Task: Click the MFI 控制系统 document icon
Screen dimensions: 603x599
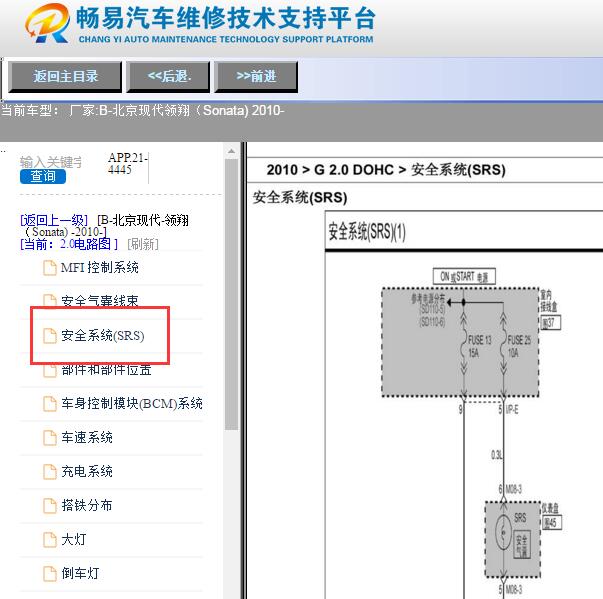Action: [50, 268]
